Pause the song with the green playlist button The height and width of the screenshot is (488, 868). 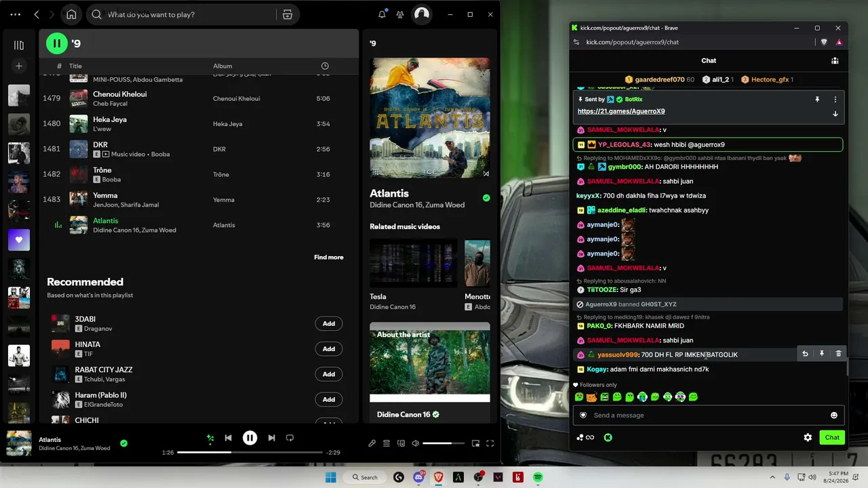click(x=57, y=43)
